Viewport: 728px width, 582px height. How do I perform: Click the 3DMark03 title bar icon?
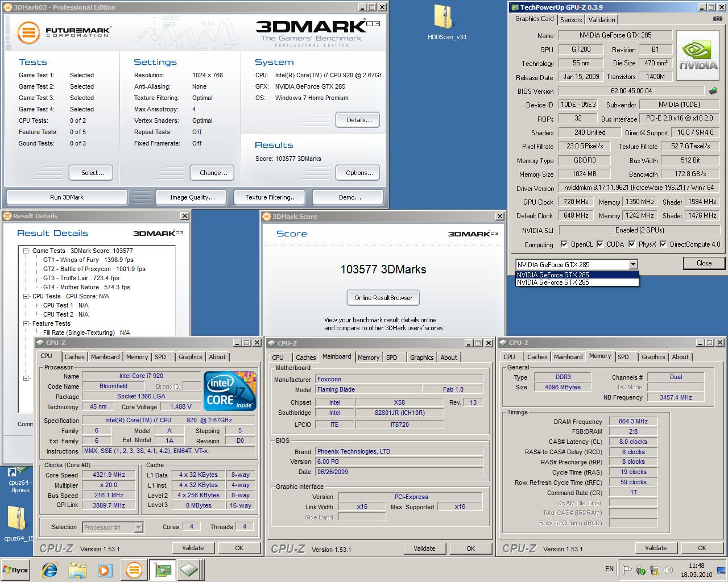coord(7,7)
